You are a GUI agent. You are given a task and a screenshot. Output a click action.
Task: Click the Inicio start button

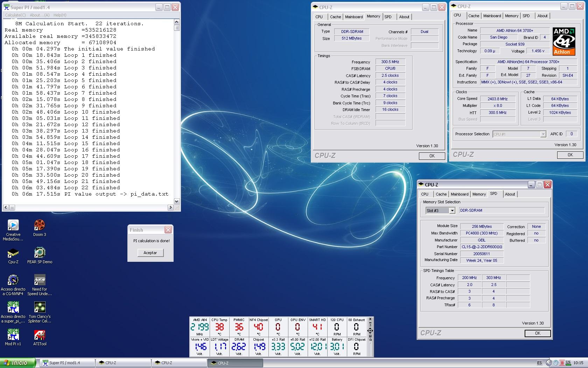tap(18, 363)
